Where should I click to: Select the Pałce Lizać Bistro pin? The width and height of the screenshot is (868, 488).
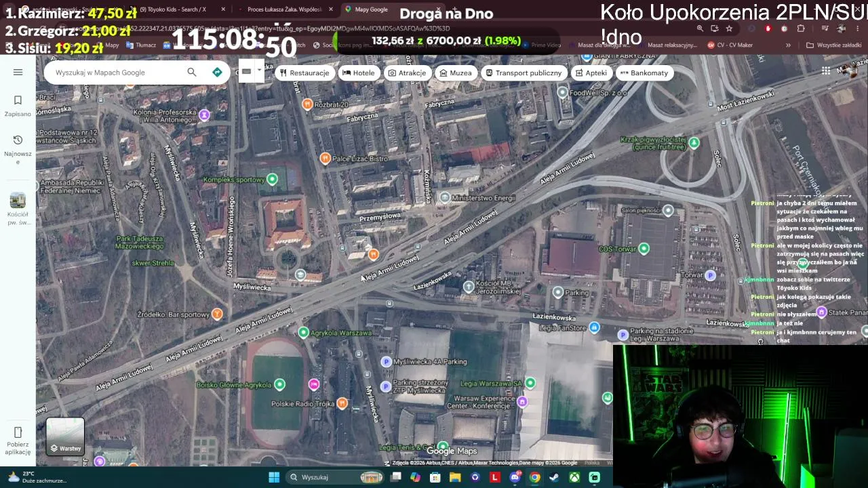(325, 158)
